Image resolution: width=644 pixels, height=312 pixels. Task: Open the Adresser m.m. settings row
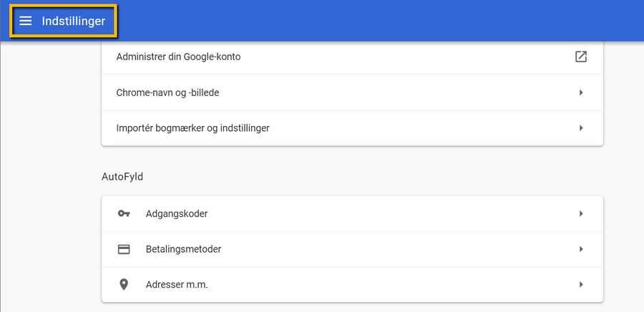[352, 285]
